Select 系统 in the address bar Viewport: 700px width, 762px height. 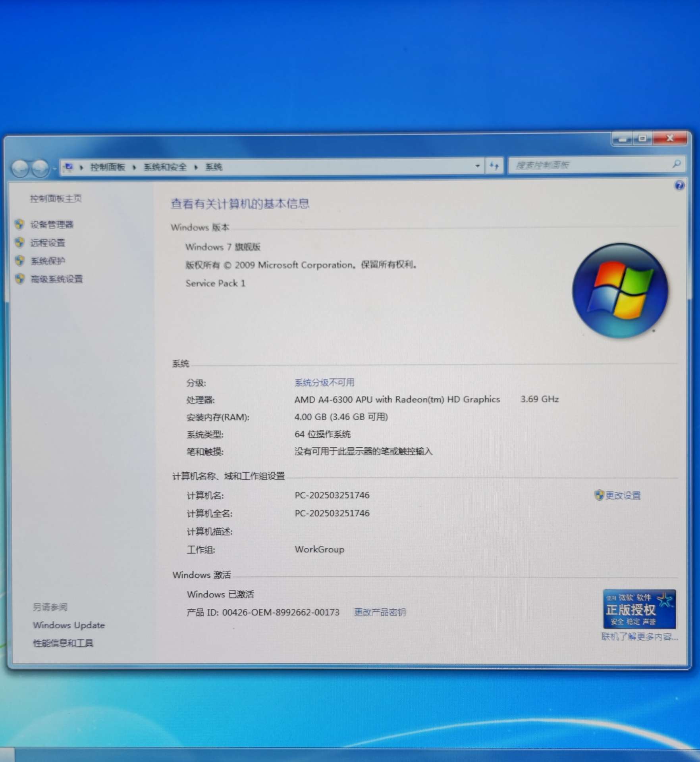[214, 167]
